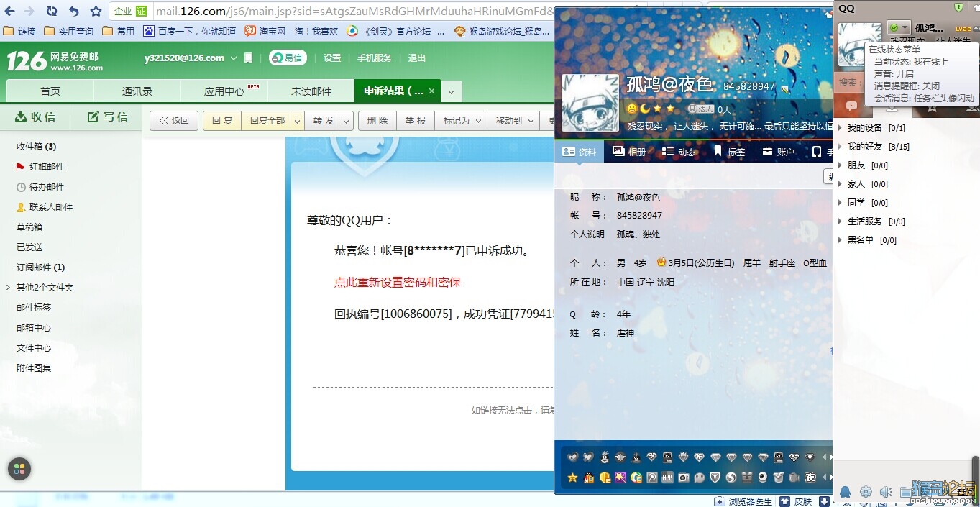Select the 资料 tab in the QQ profile
This screenshot has height=507, width=980.
point(580,152)
